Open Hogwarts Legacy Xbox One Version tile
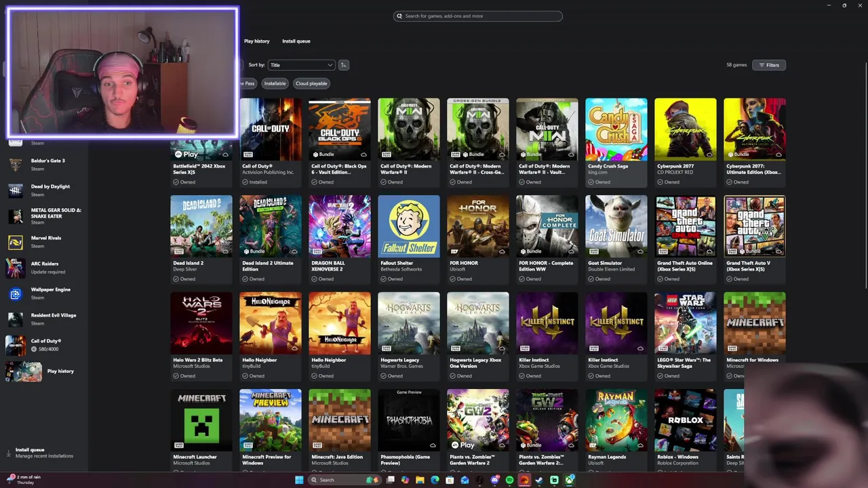 tap(478, 335)
